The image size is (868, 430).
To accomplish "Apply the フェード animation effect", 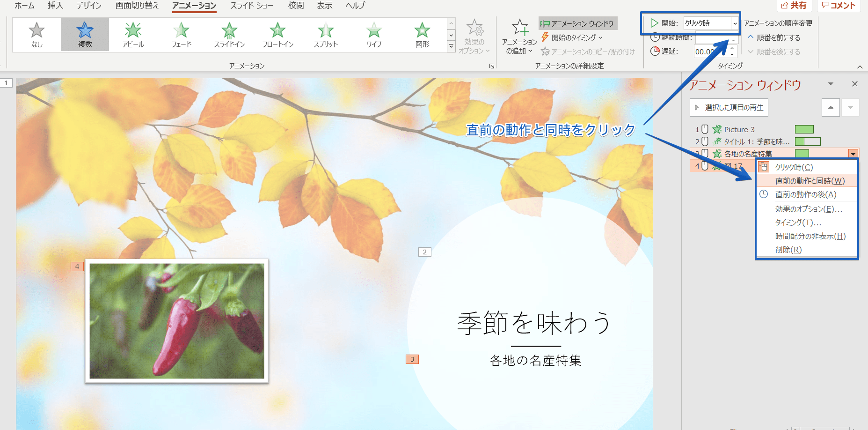I will point(182,35).
